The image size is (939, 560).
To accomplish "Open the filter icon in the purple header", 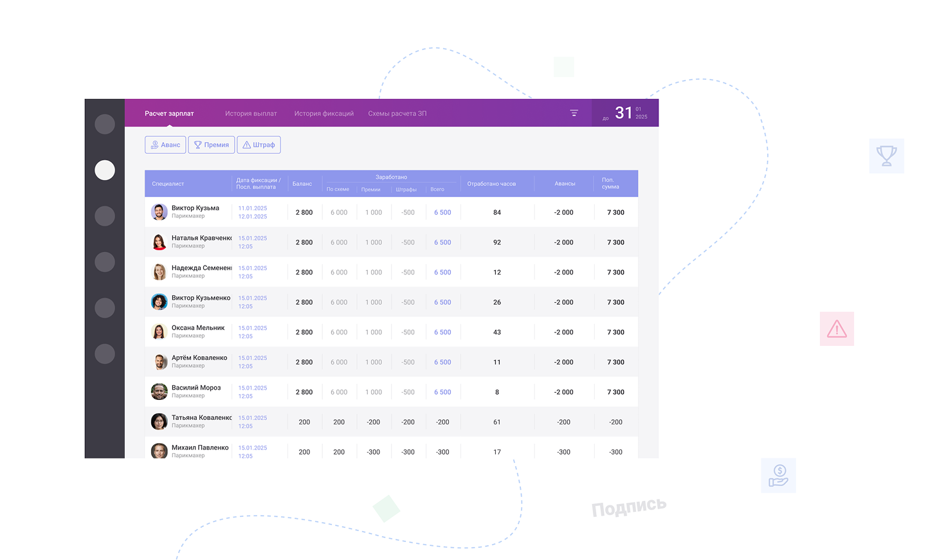I will coord(574,113).
